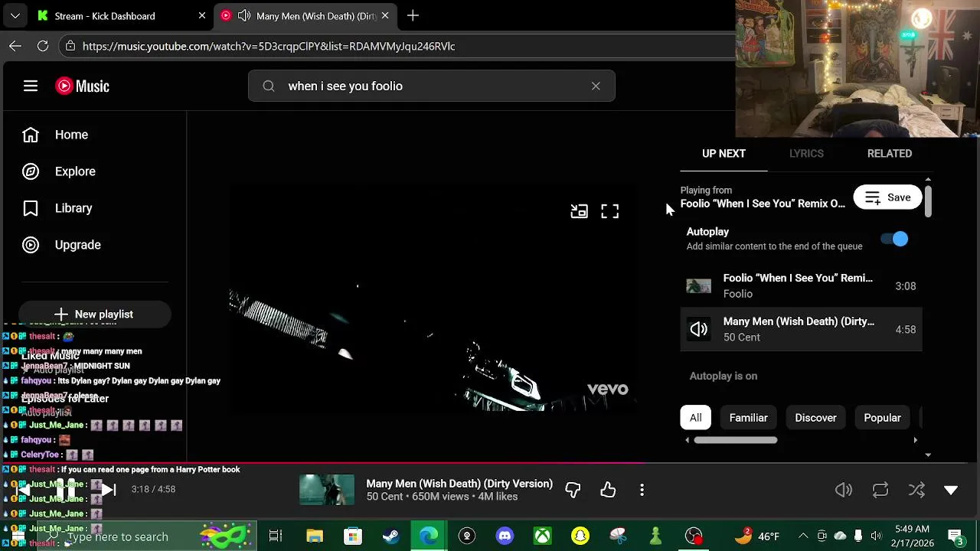980x551 pixels.
Task: Click the horizontal chips scrollbar
Action: (736, 440)
